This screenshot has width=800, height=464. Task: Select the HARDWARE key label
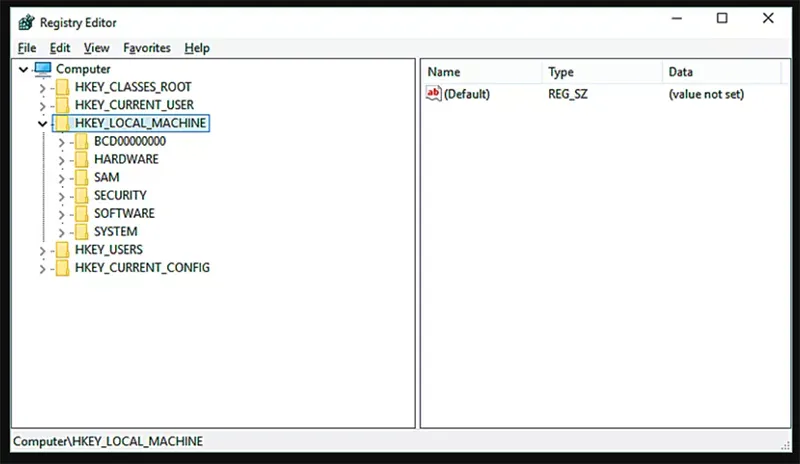coord(126,159)
